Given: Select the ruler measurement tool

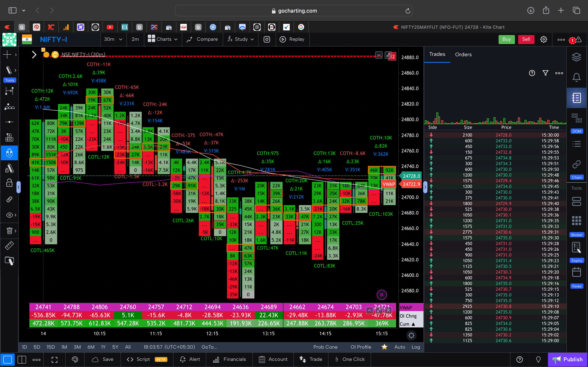Looking at the screenshot, I should [x=9, y=245].
